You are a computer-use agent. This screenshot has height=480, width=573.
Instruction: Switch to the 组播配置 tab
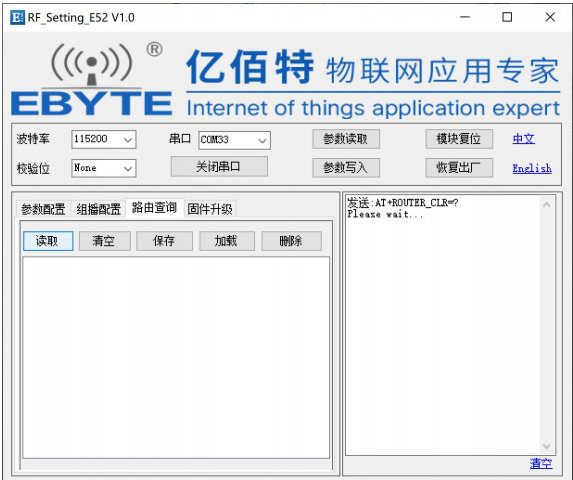pyautogui.click(x=99, y=209)
